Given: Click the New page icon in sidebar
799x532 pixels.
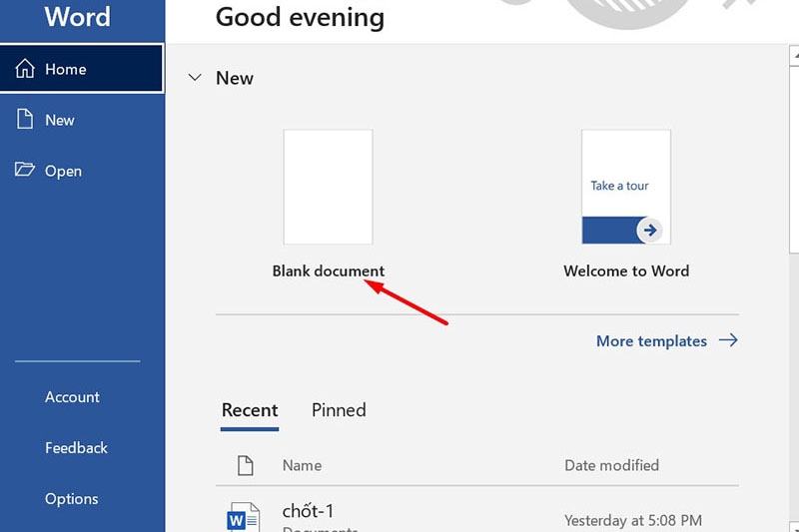Looking at the screenshot, I should click(24, 119).
